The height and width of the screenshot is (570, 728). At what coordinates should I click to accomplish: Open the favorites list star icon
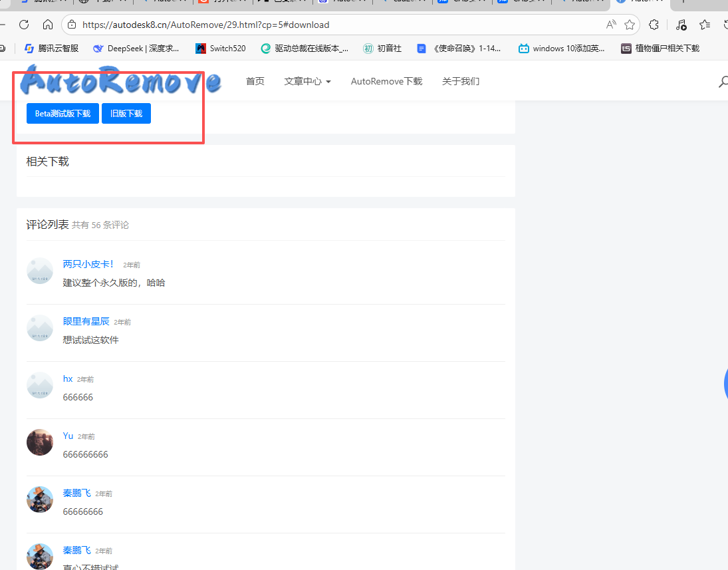(705, 25)
